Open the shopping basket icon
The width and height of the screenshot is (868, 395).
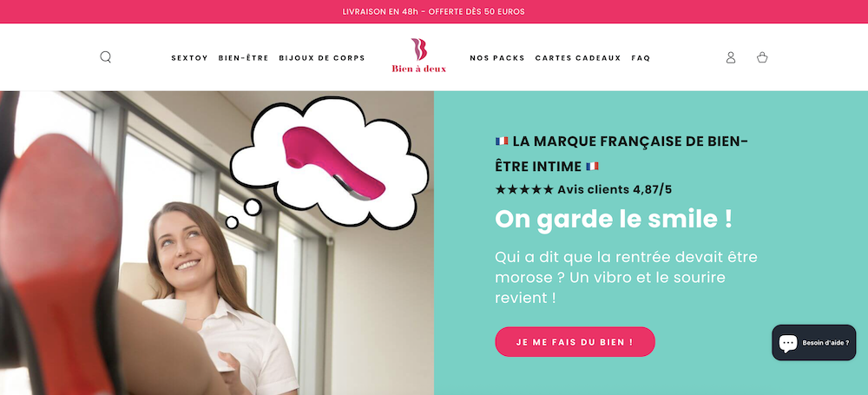[762, 57]
